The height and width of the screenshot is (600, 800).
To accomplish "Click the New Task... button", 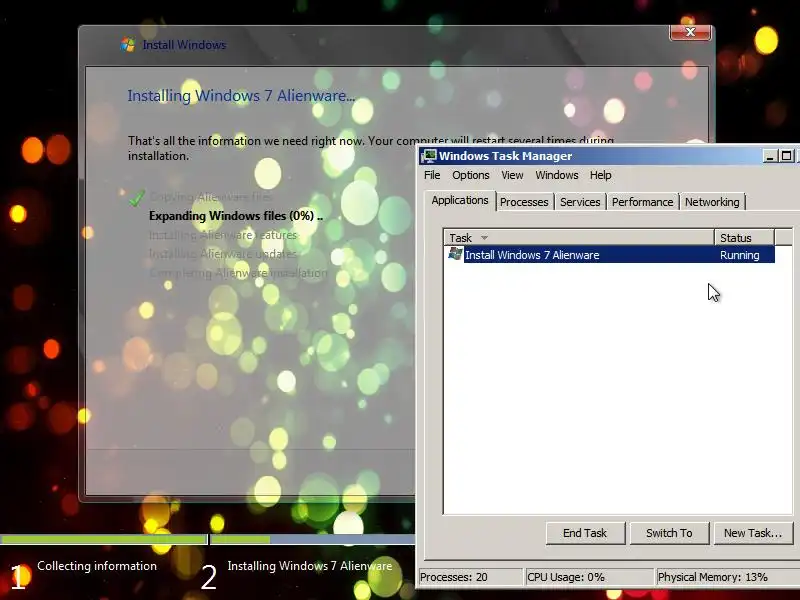I will pyautogui.click(x=753, y=533).
